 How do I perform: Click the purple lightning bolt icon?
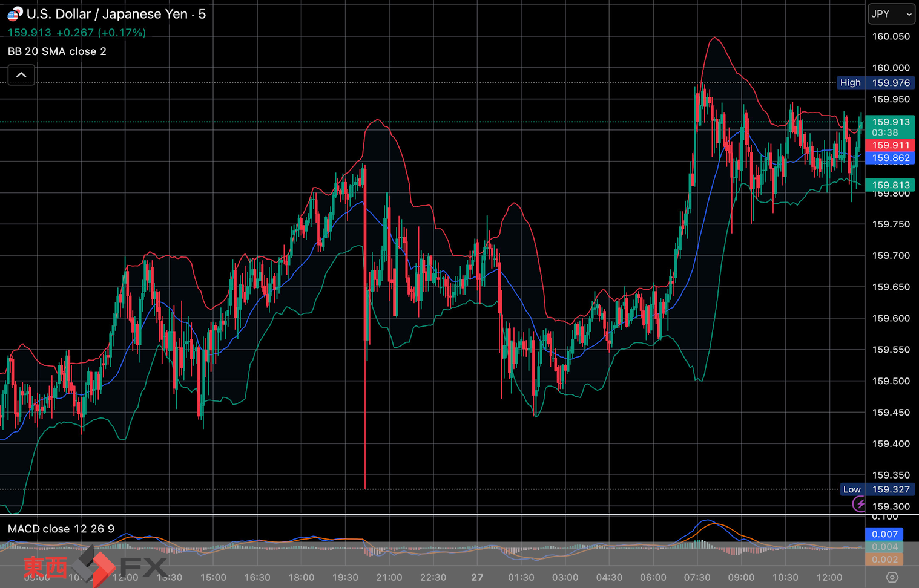pos(860,503)
